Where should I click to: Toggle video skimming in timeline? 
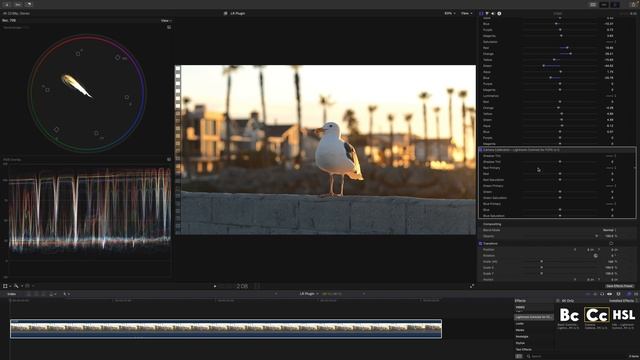(588, 294)
